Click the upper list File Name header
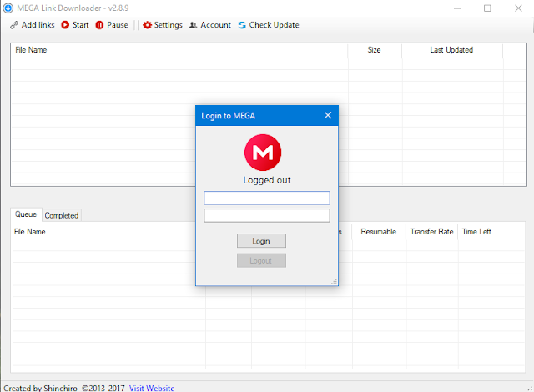 point(31,50)
